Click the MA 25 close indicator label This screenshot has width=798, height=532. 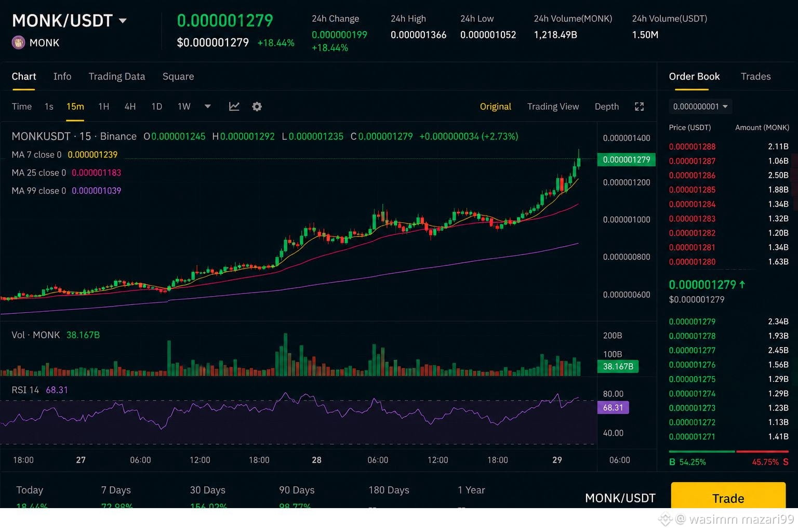[x=38, y=172]
